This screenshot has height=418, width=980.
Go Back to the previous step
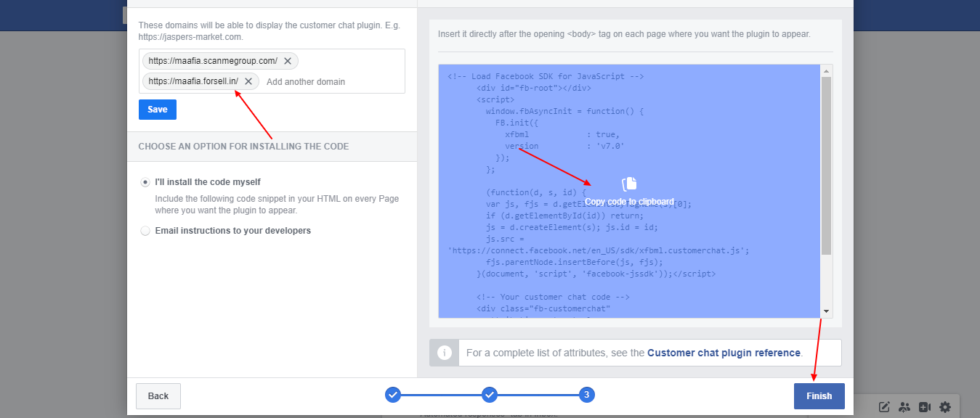[158, 396]
